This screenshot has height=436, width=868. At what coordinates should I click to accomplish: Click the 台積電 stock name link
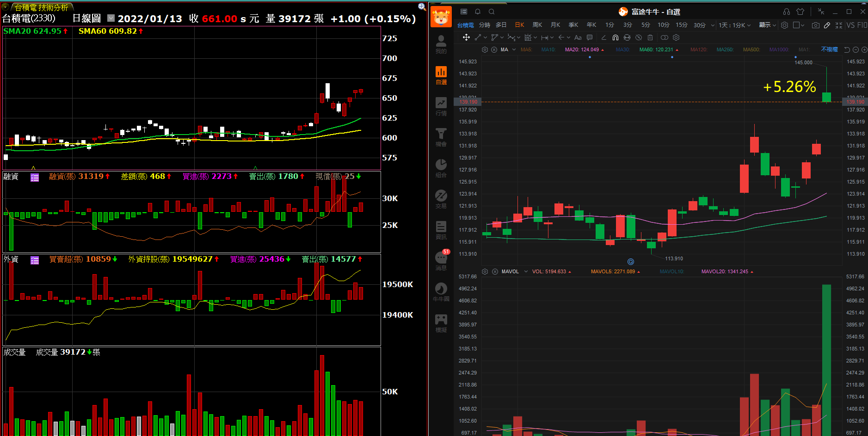pyautogui.click(x=466, y=25)
